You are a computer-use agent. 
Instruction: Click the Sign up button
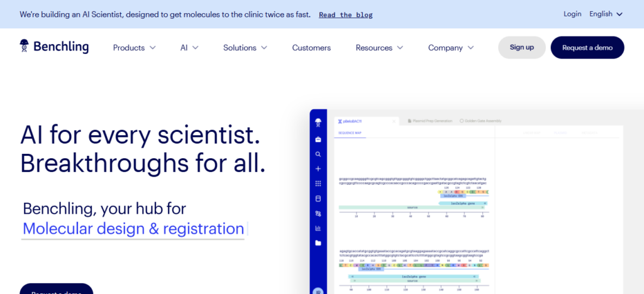pos(522,47)
